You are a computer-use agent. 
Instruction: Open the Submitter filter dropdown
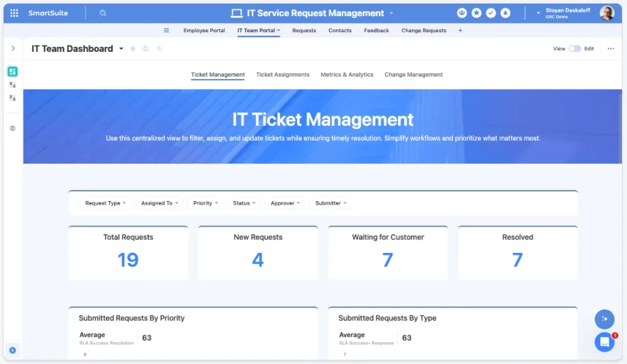pos(331,203)
